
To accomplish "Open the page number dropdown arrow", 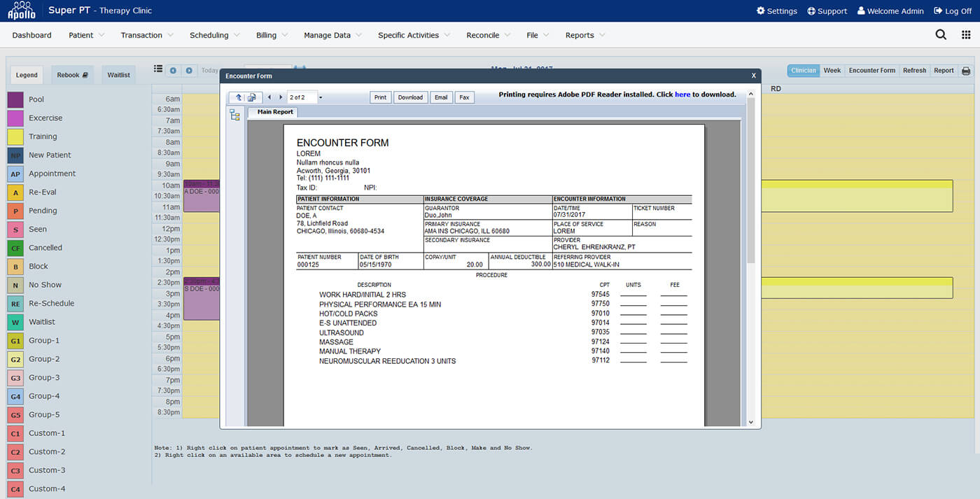I will 321,97.
